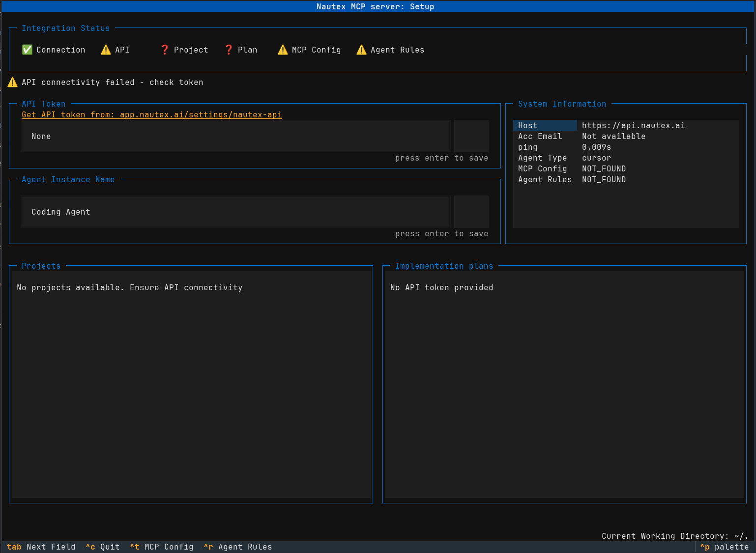756x553 pixels.
Task: Open the API token link for nautex-api
Action: pyautogui.click(x=151, y=114)
